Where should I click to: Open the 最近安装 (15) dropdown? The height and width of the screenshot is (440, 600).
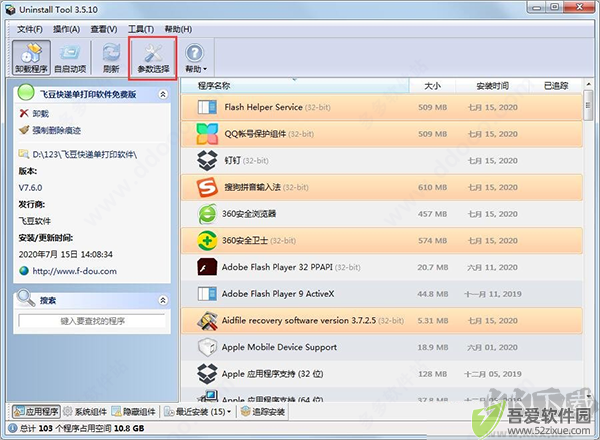tap(197, 412)
